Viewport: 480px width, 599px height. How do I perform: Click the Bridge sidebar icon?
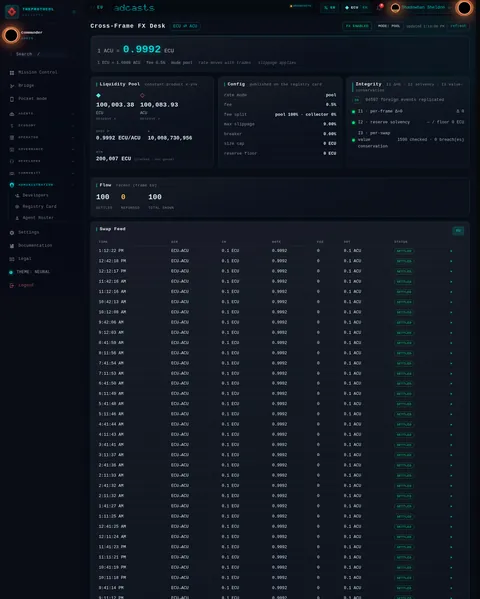point(12,86)
